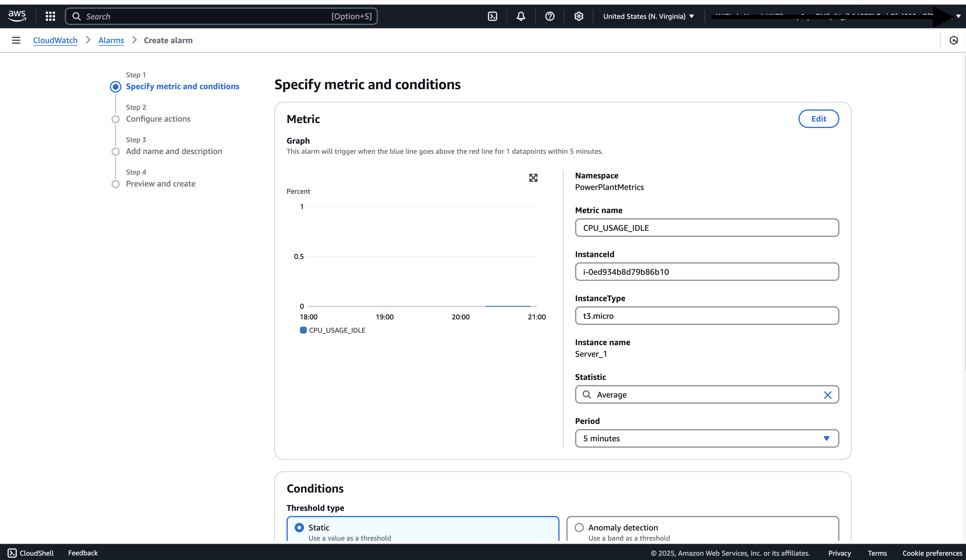Open the notifications bell
Image resolution: width=966 pixels, height=560 pixels.
tap(521, 16)
